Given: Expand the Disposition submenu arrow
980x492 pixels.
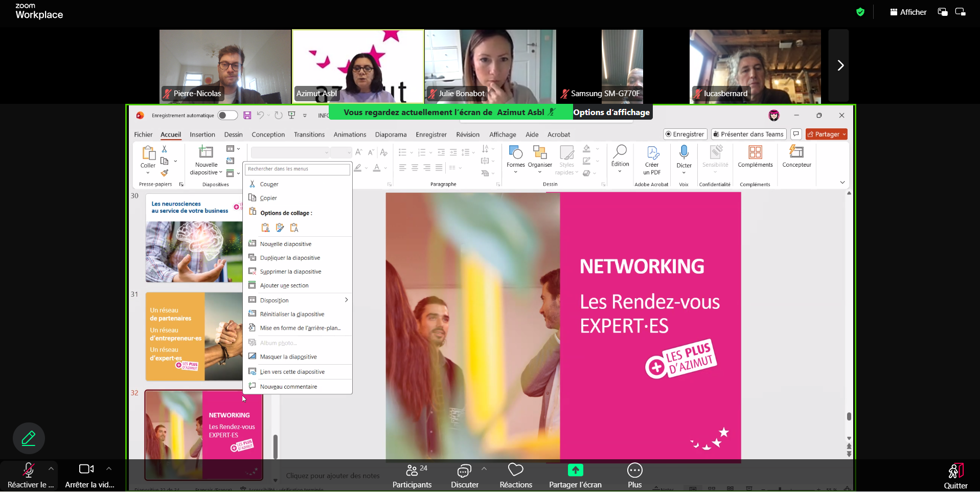Looking at the screenshot, I should click(346, 300).
